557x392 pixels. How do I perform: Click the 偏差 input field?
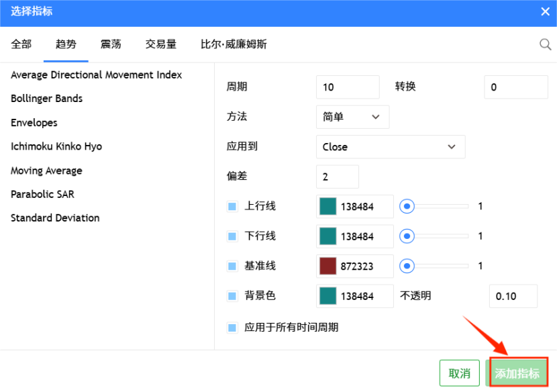point(338,177)
